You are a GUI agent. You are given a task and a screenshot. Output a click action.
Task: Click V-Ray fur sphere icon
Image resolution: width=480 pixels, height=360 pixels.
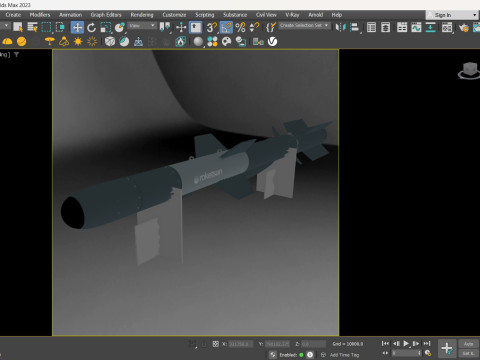[124, 41]
